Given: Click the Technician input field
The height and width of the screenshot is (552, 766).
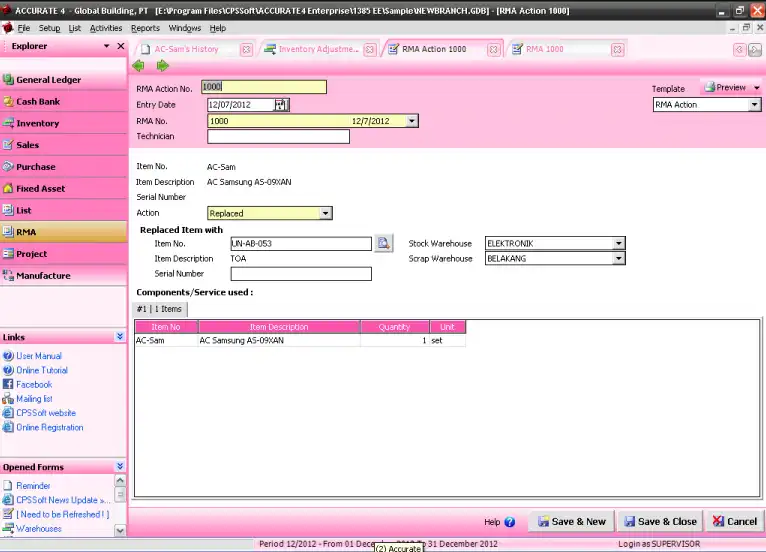Looking at the screenshot, I should pos(278,136).
